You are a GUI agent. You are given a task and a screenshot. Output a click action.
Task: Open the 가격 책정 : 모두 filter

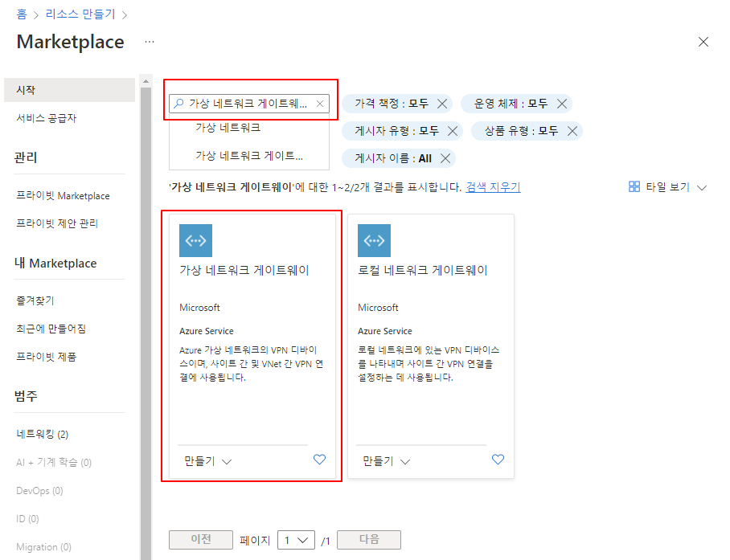pos(391,104)
